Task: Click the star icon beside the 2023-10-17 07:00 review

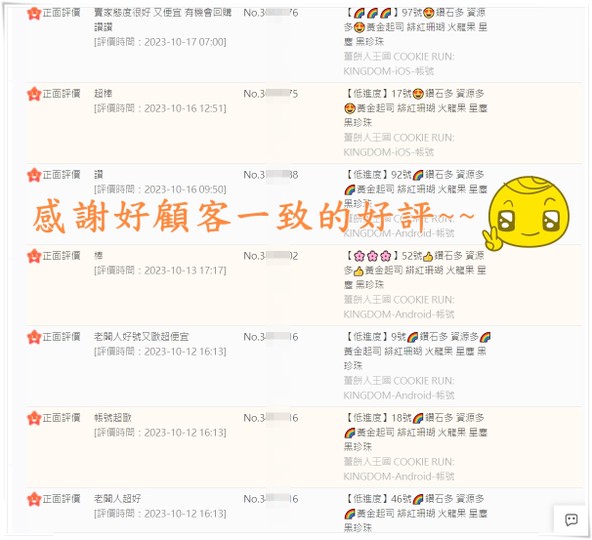Action: coord(34,13)
